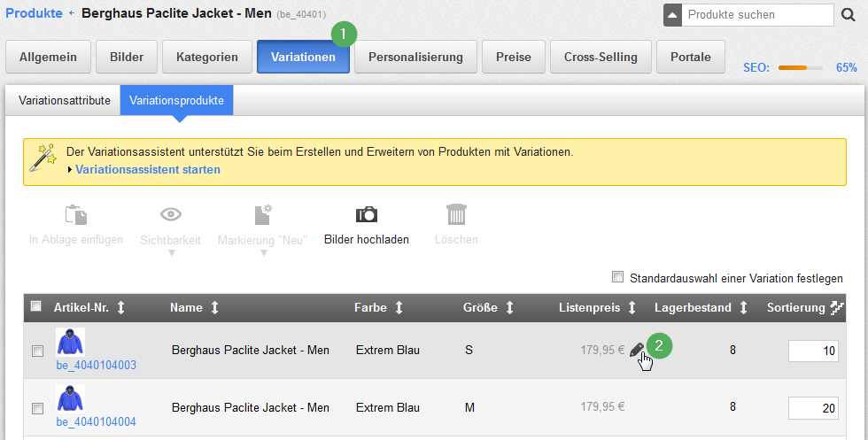Image resolution: width=868 pixels, height=440 pixels.
Task: Click the Produkte suchen search field
Action: click(757, 15)
